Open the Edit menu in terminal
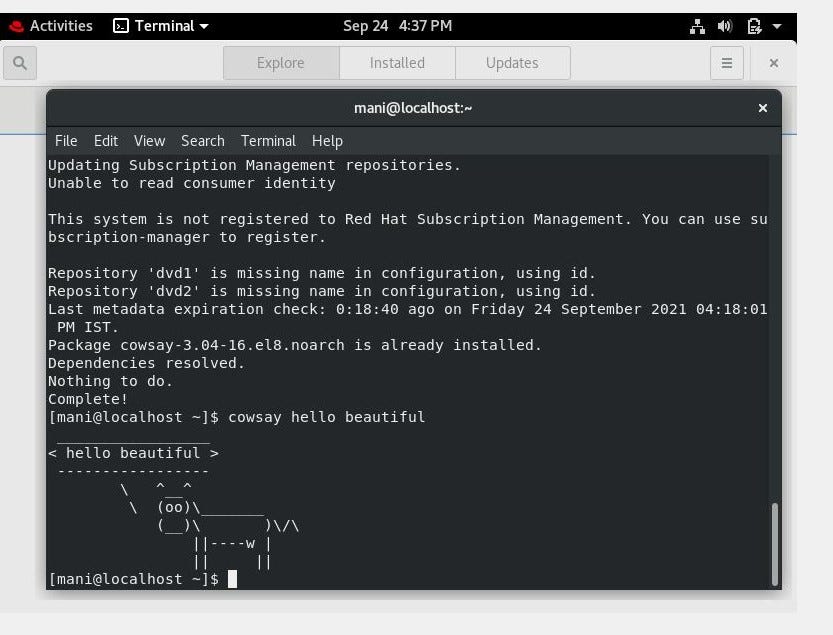The height and width of the screenshot is (635, 833). coord(106,141)
